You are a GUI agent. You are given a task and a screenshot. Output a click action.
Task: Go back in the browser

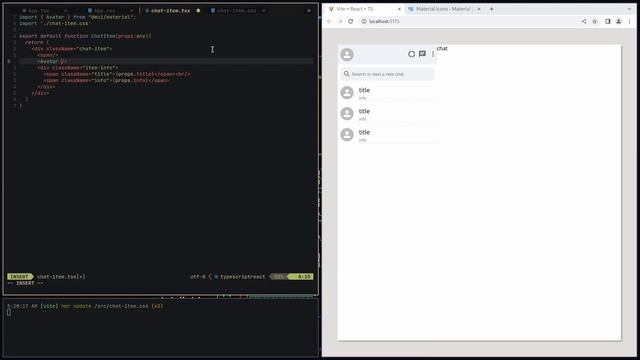tap(329, 21)
